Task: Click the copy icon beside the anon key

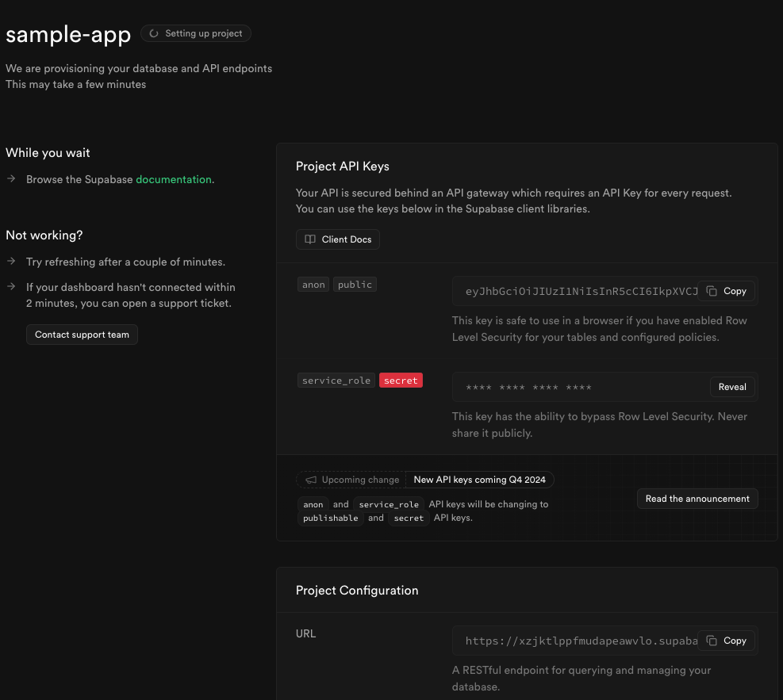Action: click(x=712, y=291)
